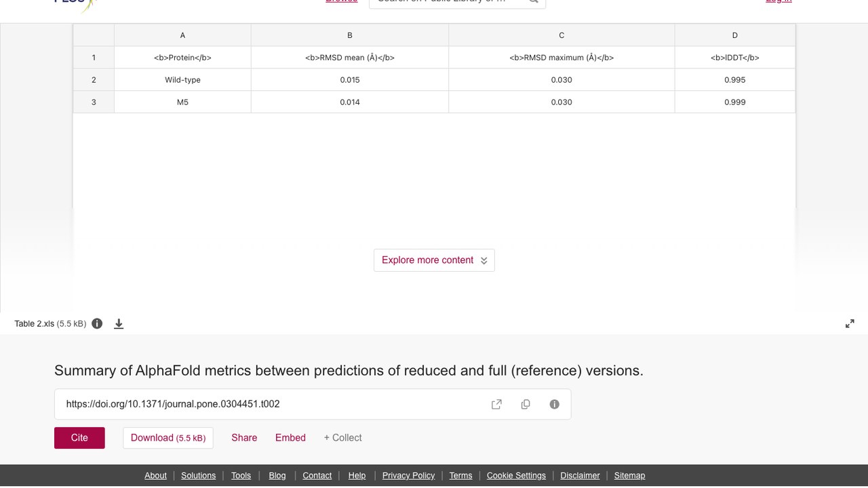Viewport: 868px width, 488px height.
Task: Click the Summary of AlphaFold metrics title
Action: [349, 371]
